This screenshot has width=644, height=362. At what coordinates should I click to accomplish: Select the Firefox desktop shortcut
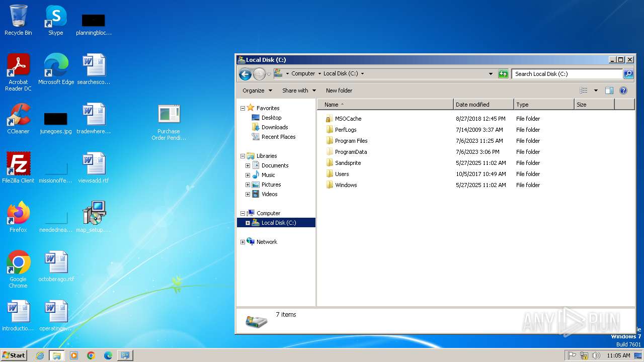(18, 217)
